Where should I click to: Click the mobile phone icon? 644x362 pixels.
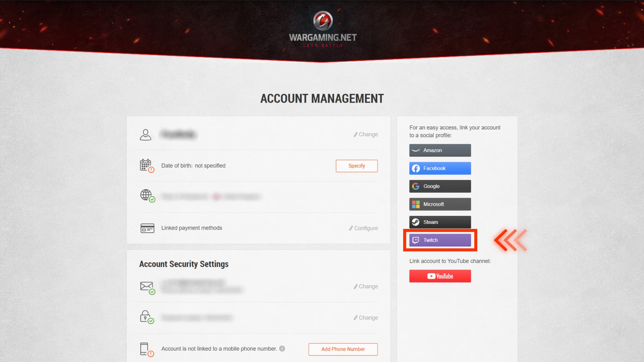pos(147,350)
